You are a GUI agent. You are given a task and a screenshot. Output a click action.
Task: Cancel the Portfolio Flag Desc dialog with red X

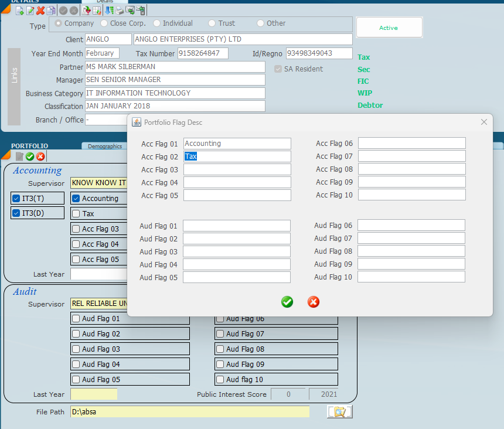point(314,302)
